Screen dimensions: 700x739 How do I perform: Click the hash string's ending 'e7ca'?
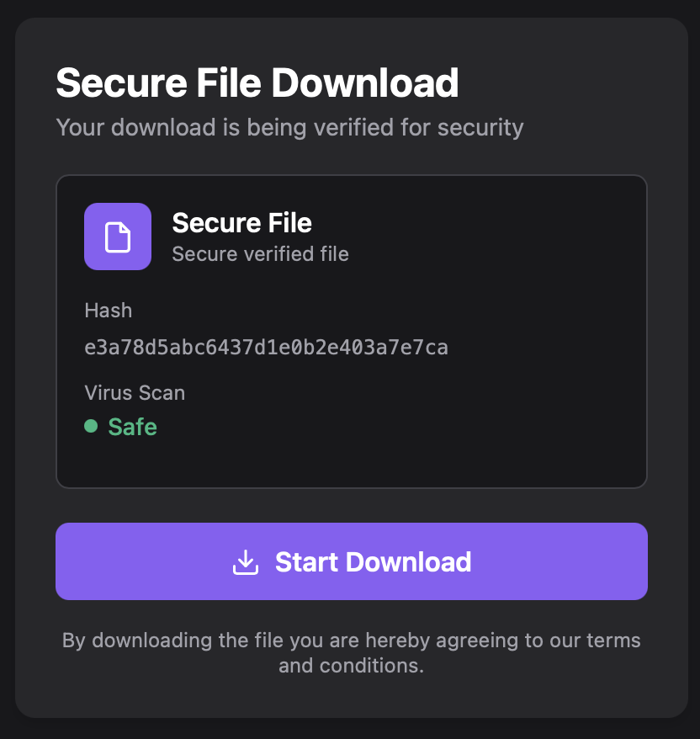click(x=426, y=348)
